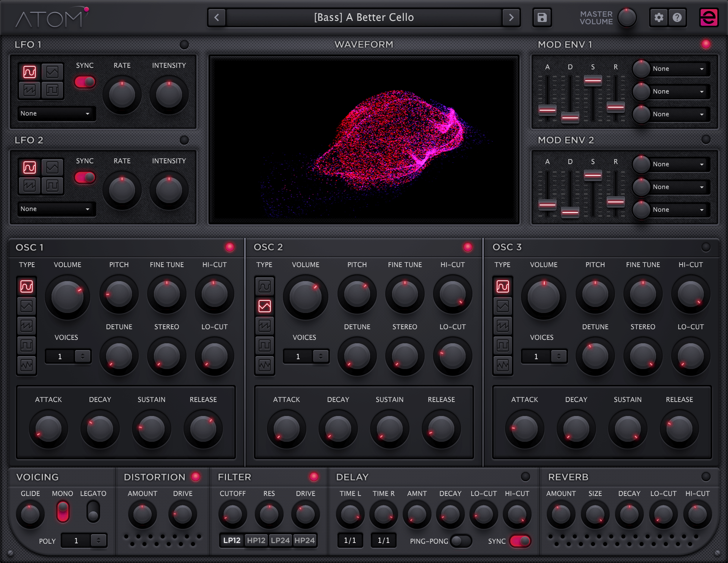Click the help question mark icon
This screenshot has height=563, width=728.
677,17
